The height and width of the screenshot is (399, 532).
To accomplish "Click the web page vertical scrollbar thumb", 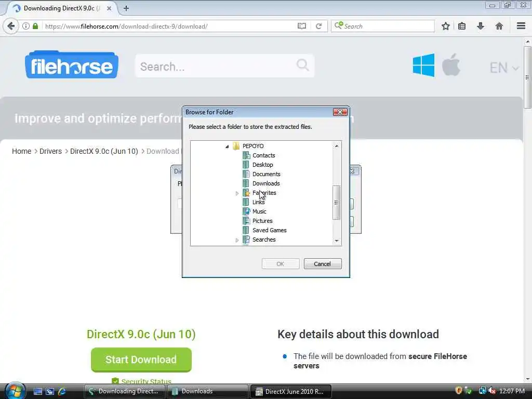I will tap(527, 77).
